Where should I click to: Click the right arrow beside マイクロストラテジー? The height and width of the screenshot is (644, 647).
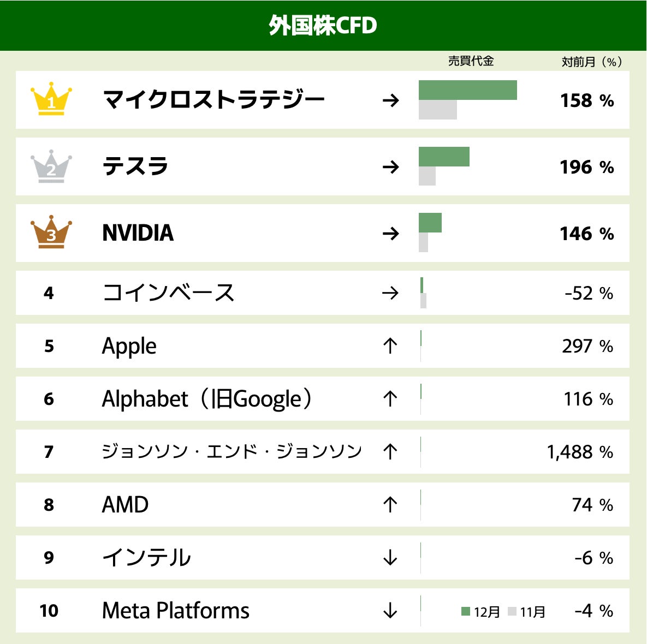tap(390, 100)
